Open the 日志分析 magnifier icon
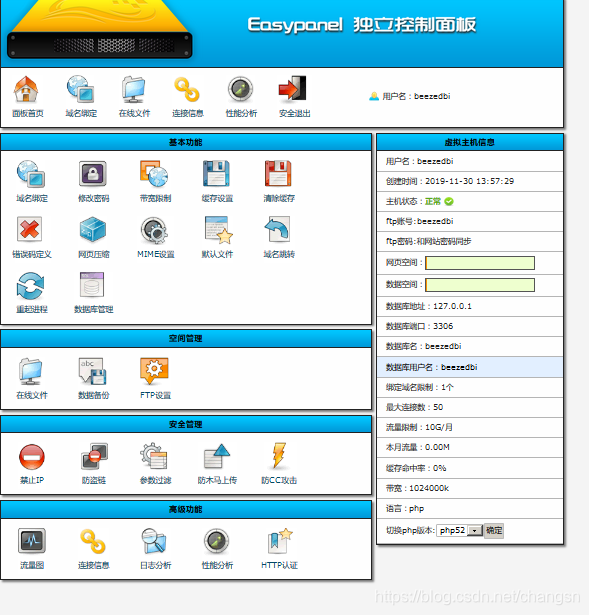Image resolution: width=589 pixels, height=615 pixels. point(154,541)
